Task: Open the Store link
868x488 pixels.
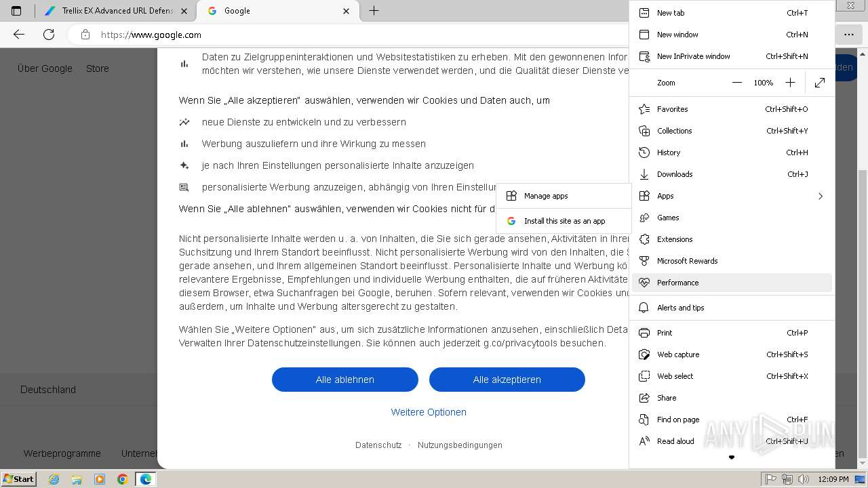Action: pyautogui.click(x=98, y=68)
